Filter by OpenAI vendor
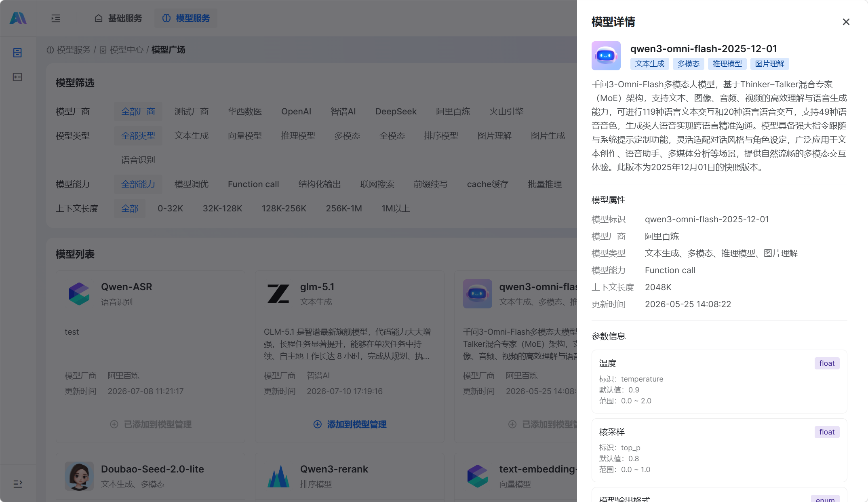This screenshot has height=502, width=868. click(x=296, y=112)
